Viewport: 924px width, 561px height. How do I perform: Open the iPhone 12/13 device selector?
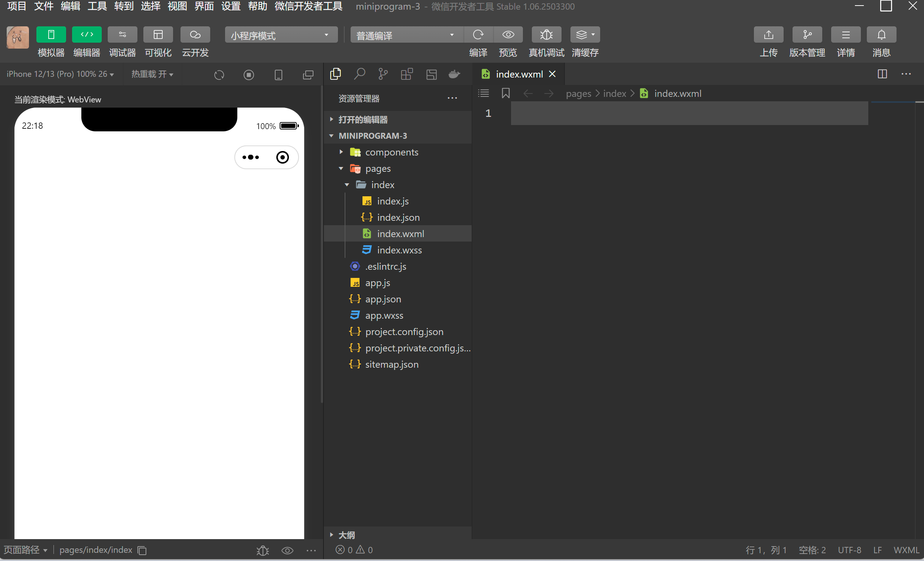(x=60, y=74)
